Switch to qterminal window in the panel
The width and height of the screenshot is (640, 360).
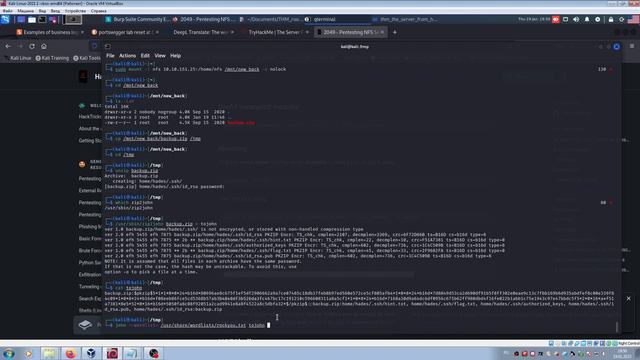point(337,19)
